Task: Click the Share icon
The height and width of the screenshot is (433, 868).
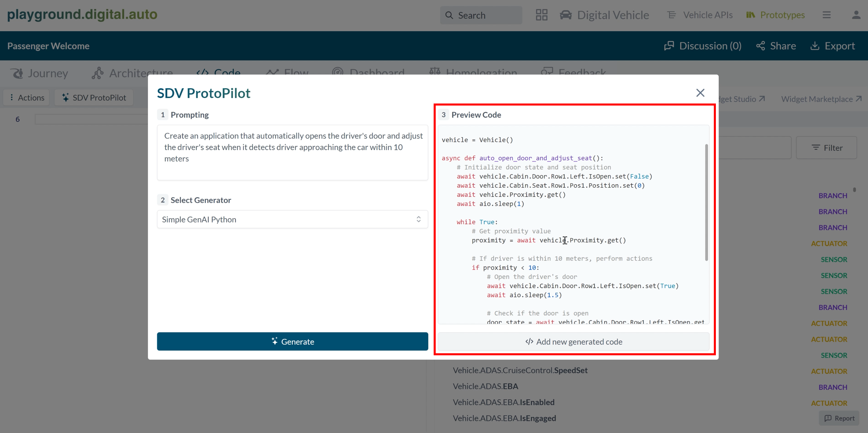Action: (x=760, y=45)
